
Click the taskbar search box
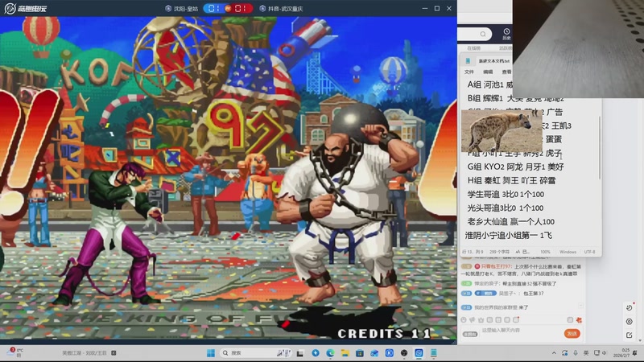point(254,353)
